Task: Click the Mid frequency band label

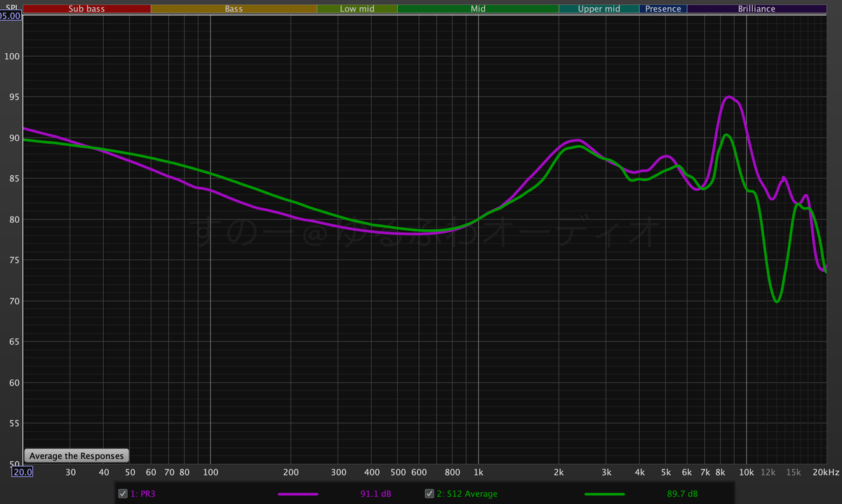Action: (x=478, y=9)
